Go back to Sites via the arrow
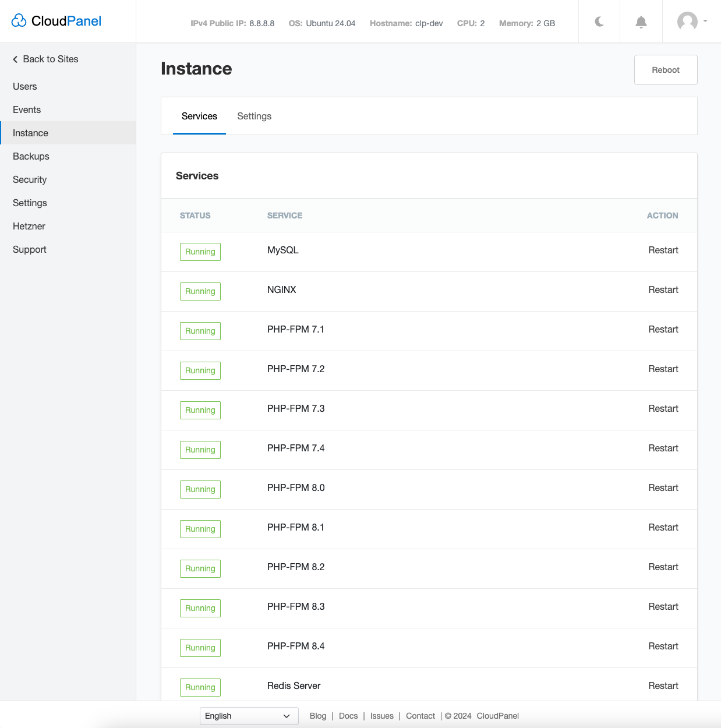The width and height of the screenshot is (721, 728). pos(16,59)
